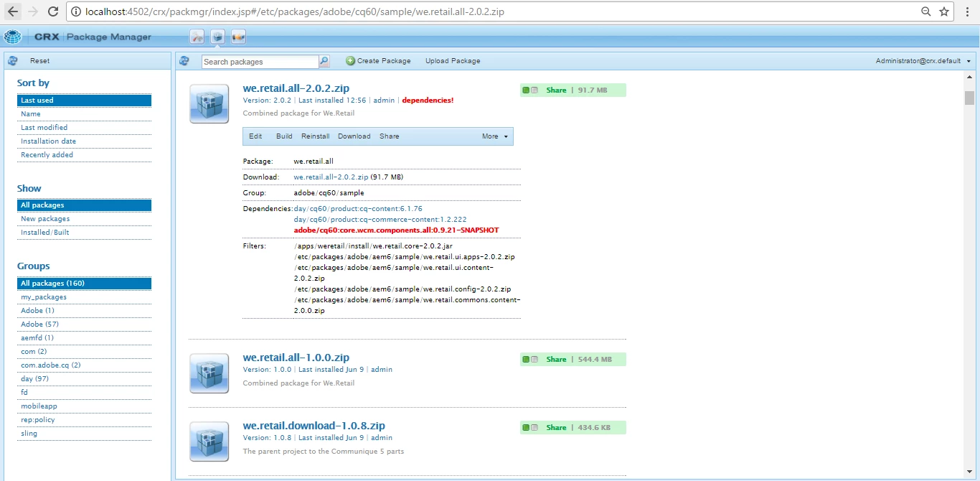Open the Administrator@crx.default user dropdown
980x481 pixels.
[x=923, y=61]
